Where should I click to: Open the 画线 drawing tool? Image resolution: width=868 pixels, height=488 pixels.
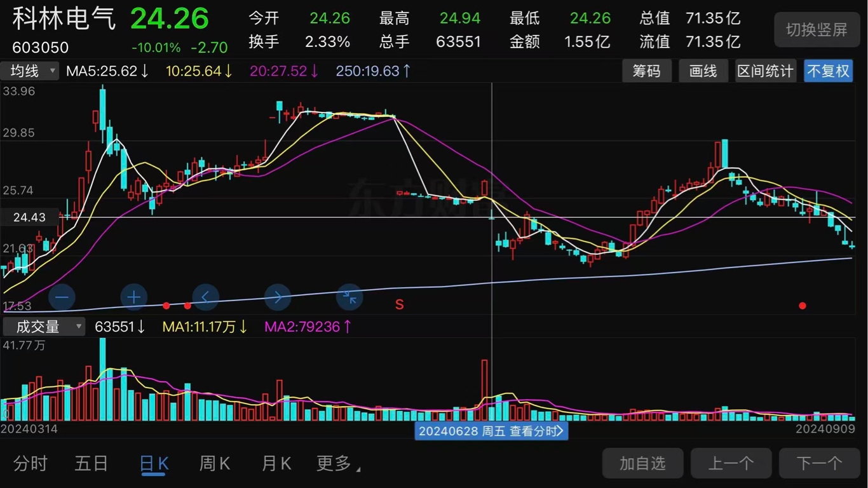tap(703, 71)
